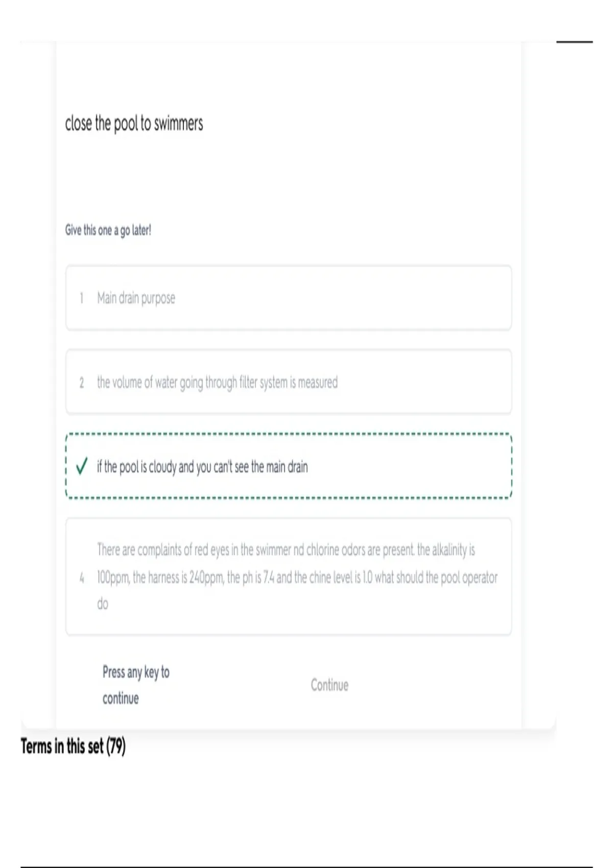Click "100ppm" in the fourth answer option
Screen dimensions: 613x868
(x=113, y=577)
